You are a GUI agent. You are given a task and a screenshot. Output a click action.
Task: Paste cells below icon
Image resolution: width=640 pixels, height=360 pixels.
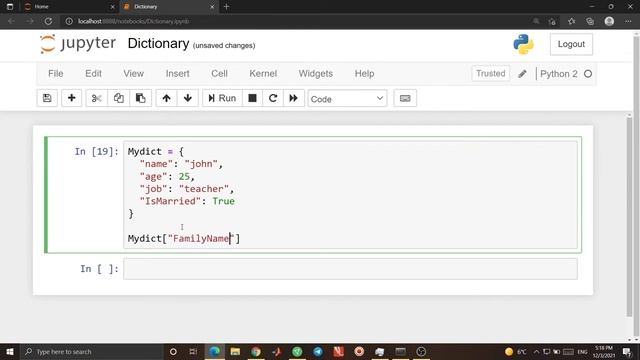pos(140,98)
